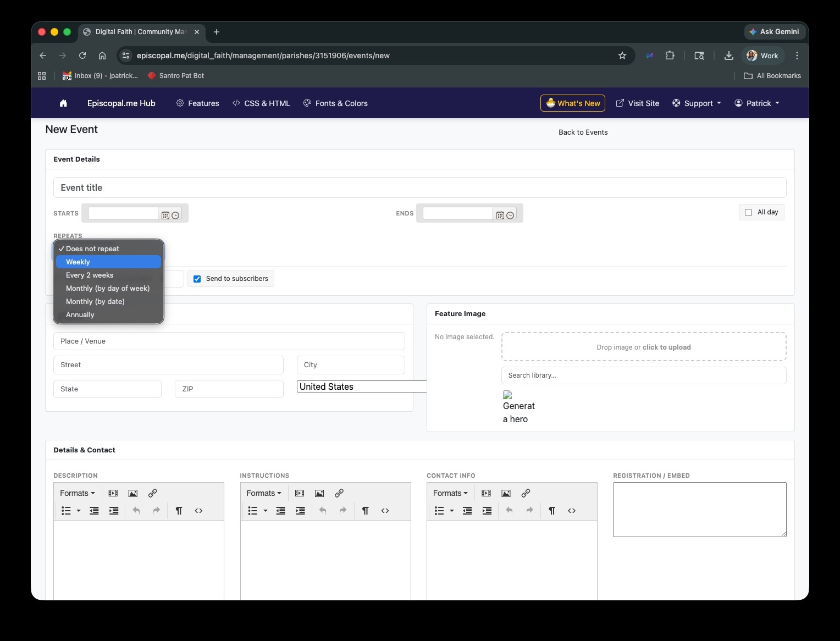This screenshot has width=840, height=641.
Task: Click the Registration / Embed text area
Action: (700, 510)
